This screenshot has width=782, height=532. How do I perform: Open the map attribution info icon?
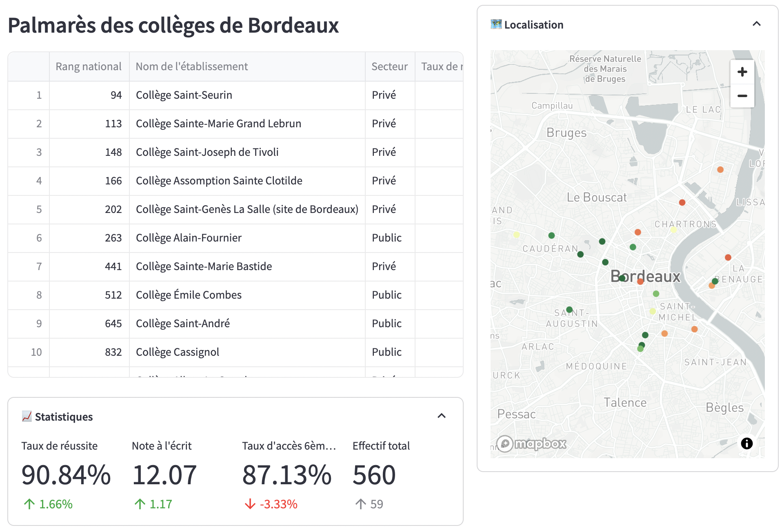tap(746, 443)
